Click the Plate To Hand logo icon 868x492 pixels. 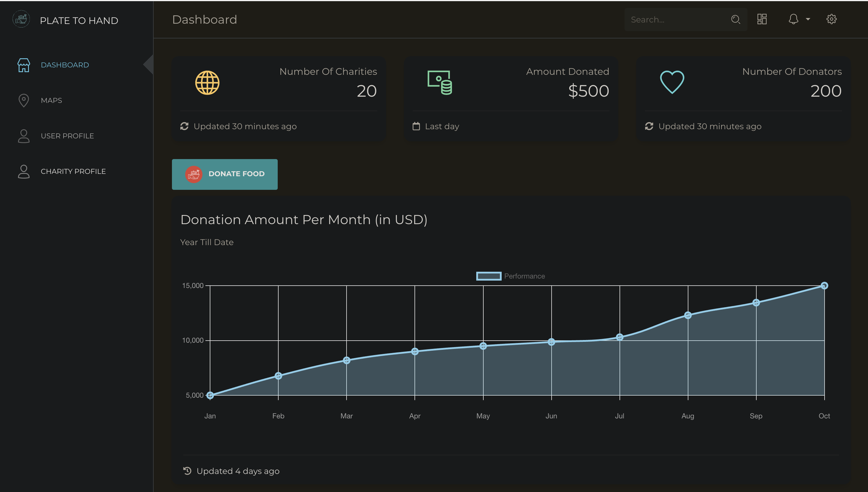tap(21, 19)
